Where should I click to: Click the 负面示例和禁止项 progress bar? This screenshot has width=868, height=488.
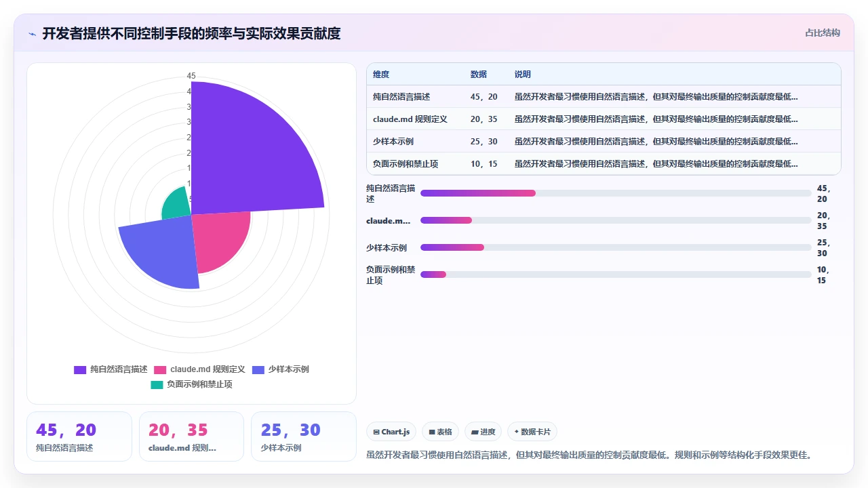616,274
